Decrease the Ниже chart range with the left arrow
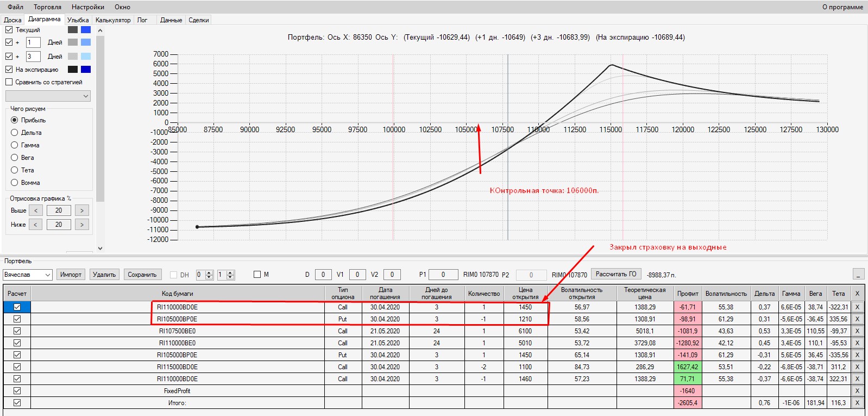 coord(36,225)
